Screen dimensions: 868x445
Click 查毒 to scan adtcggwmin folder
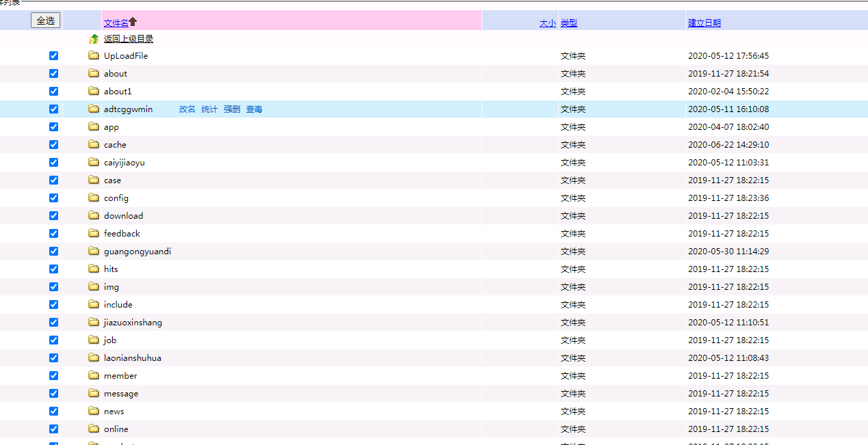click(x=254, y=109)
